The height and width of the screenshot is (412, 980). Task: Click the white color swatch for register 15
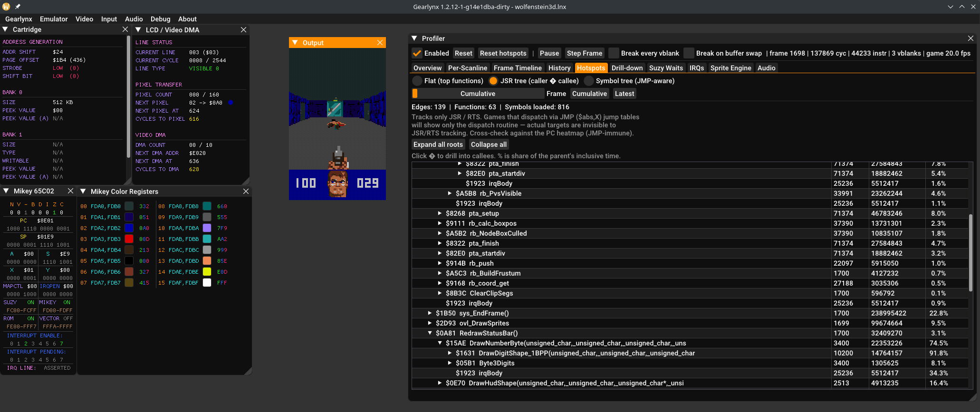(x=207, y=283)
